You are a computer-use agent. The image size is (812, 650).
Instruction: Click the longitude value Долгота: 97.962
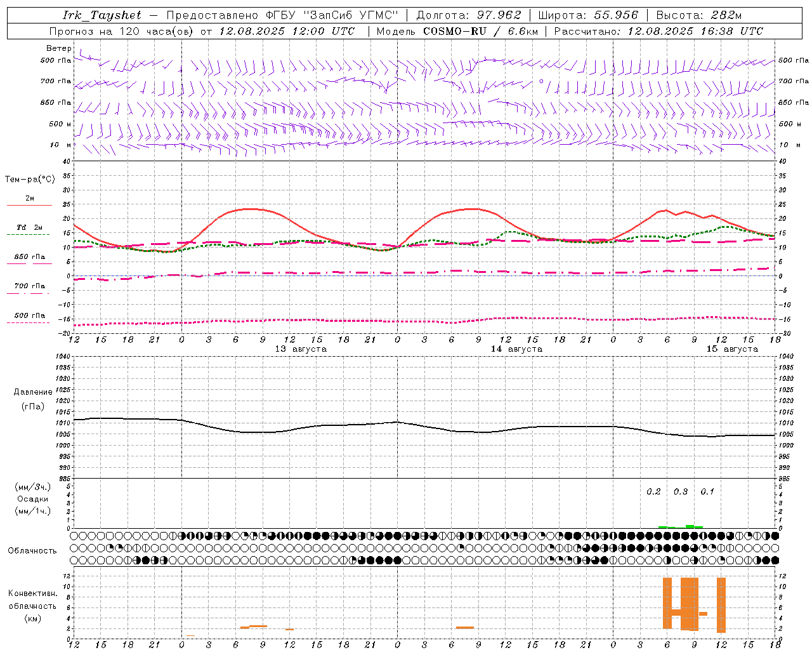point(469,15)
